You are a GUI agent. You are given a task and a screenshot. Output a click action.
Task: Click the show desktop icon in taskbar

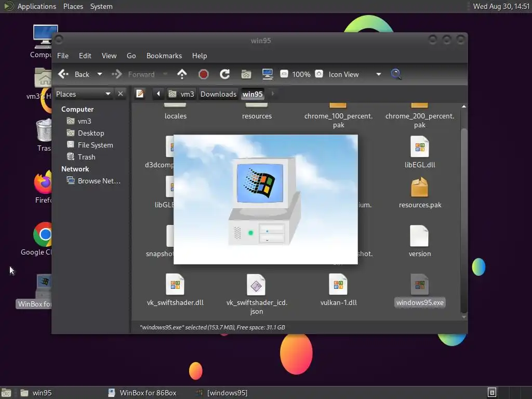[x=6, y=393]
